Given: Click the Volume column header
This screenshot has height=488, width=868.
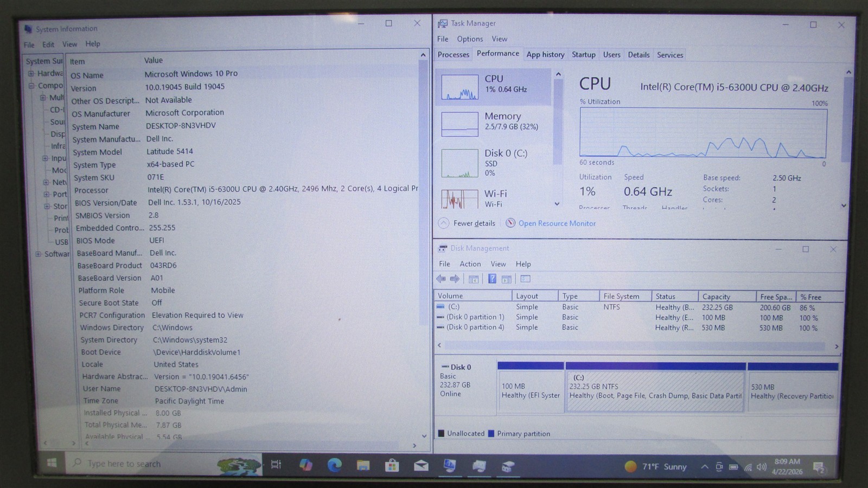Looking at the screenshot, I should 473,296.
